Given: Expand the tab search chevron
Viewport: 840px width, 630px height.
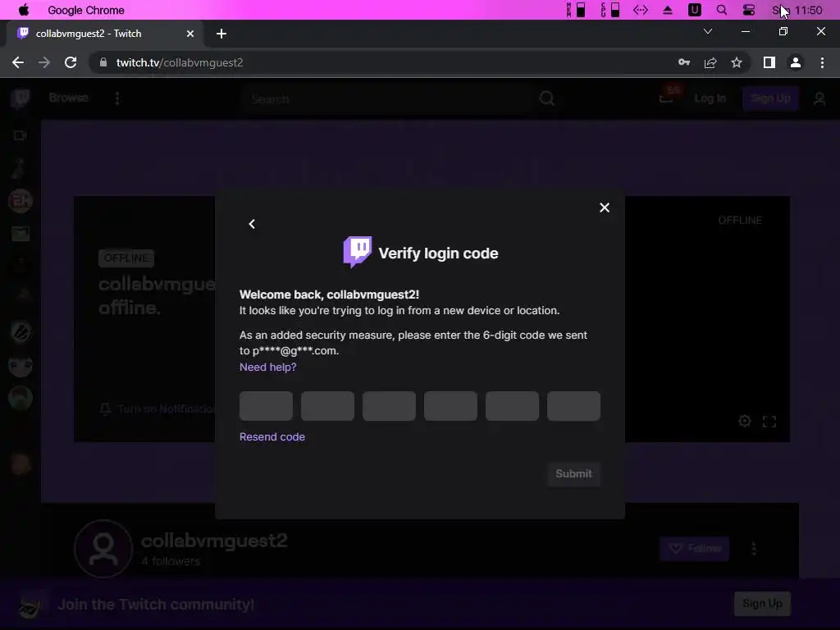Looking at the screenshot, I should (708, 32).
